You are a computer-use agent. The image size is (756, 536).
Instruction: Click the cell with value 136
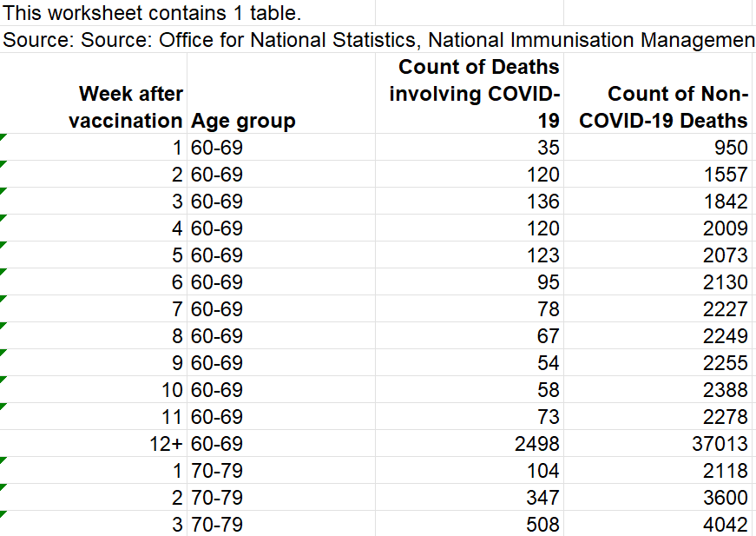469,202
